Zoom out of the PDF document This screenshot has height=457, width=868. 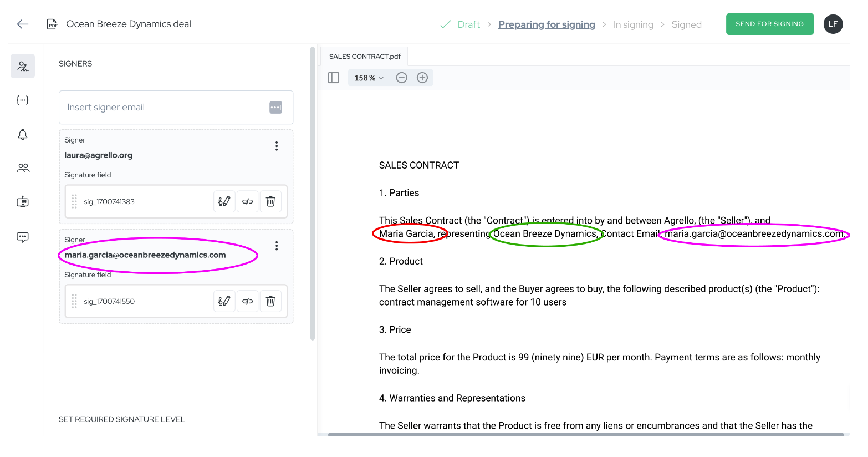[x=402, y=78]
